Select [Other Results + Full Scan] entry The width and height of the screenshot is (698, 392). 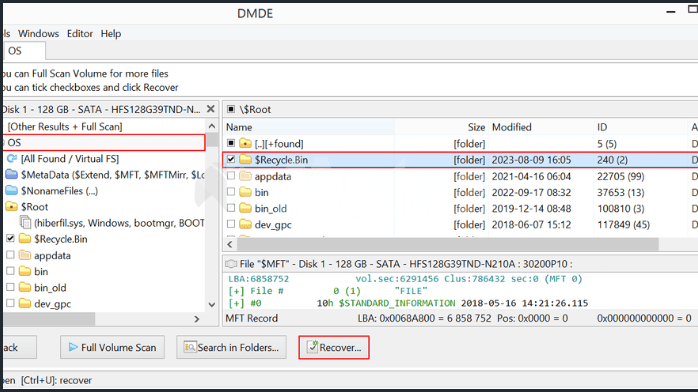coord(65,126)
